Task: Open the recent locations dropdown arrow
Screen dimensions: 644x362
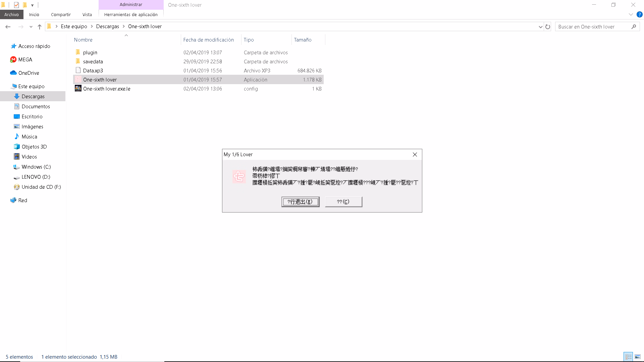Action: point(31,27)
